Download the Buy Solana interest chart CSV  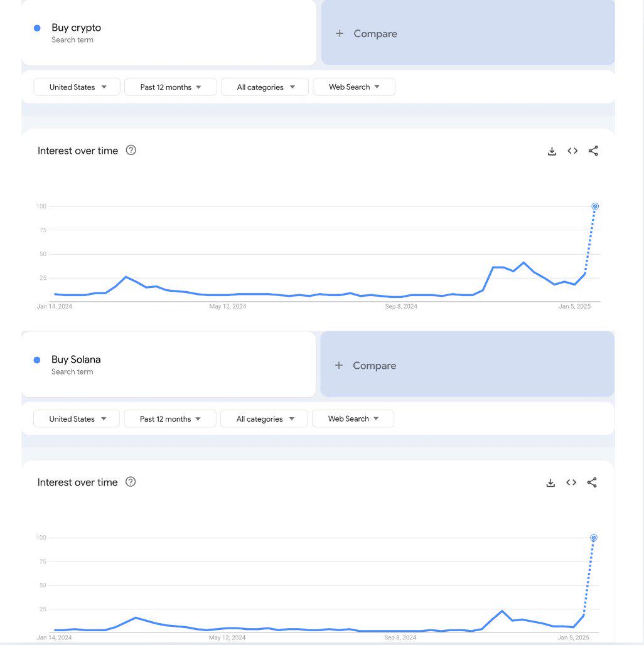click(550, 482)
